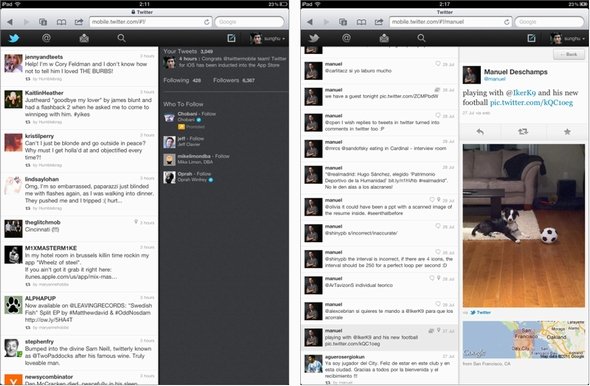Retweet Manuel Deschamps' tweet
This screenshot has width=590, height=386.
[x=523, y=132]
